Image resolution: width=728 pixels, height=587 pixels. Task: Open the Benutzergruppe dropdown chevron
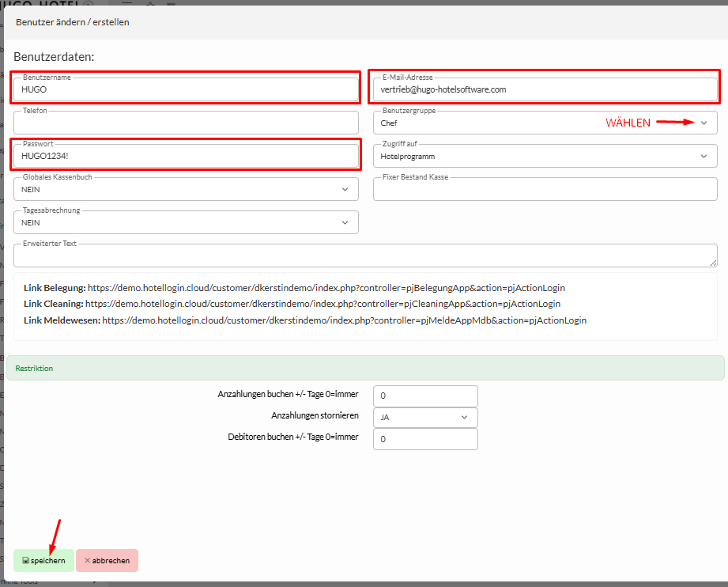703,123
